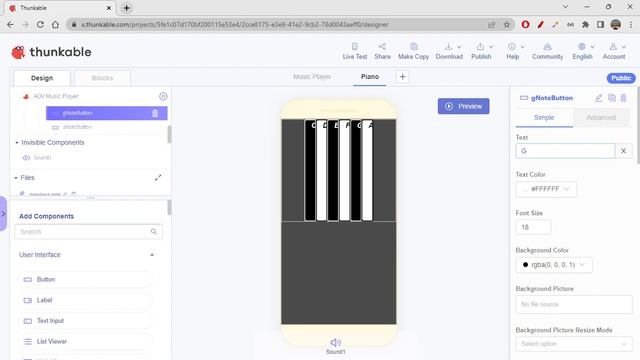Click the Text property input field
The width and height of the screenshot is (640, 360).
pyautogui.click(x=565, y=151)
